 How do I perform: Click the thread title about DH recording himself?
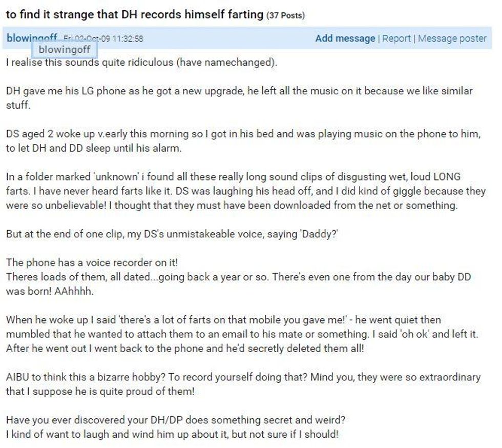coord(134,14)
